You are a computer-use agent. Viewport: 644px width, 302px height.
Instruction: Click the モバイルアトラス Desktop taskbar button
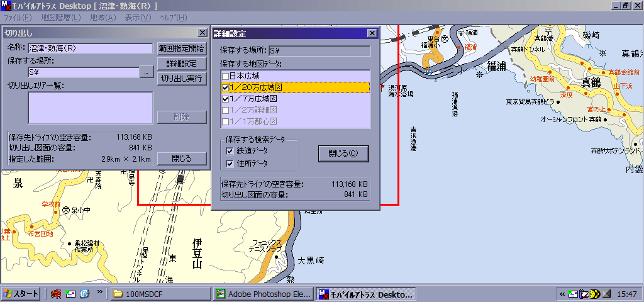pos(366,294)
